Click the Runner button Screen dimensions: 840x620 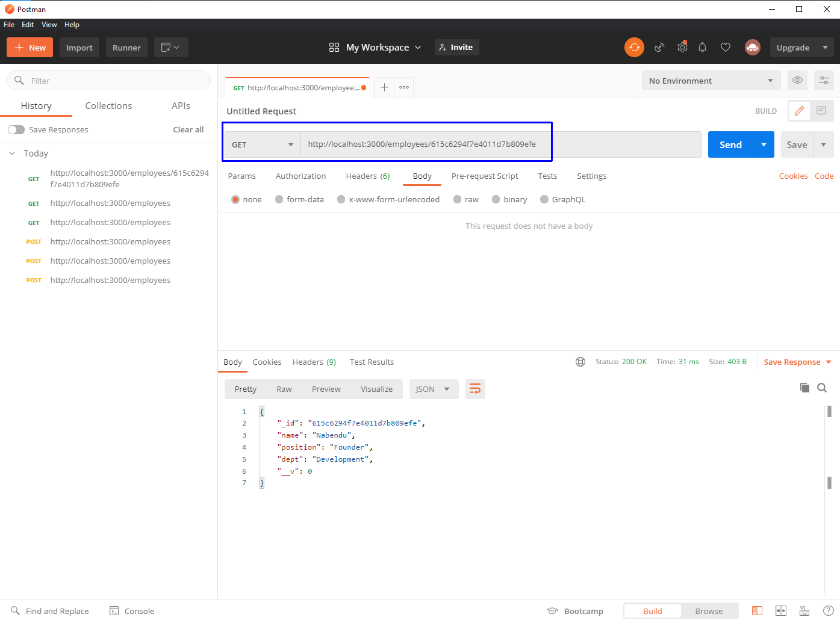click(126, 48)
